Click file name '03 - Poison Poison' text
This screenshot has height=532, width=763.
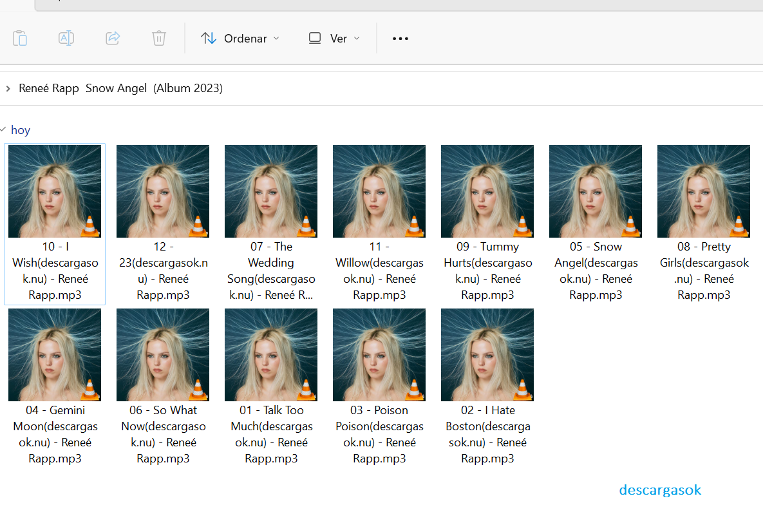point(379,434)
